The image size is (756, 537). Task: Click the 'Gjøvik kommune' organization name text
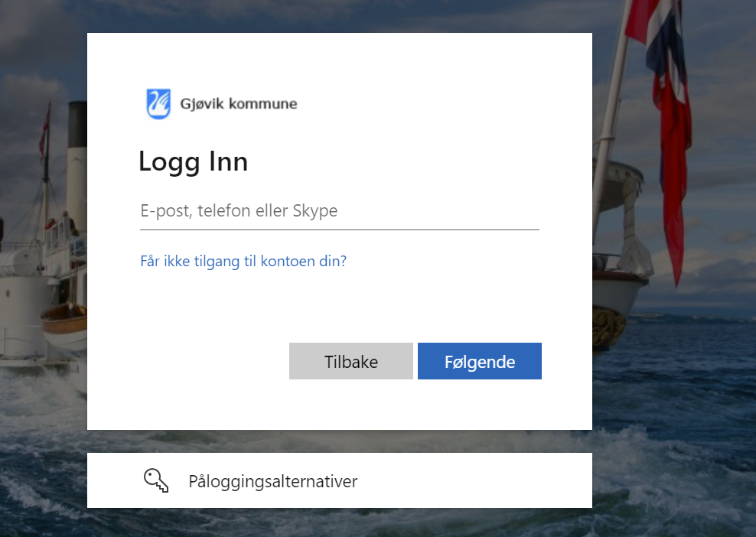[x=238, y=104]
